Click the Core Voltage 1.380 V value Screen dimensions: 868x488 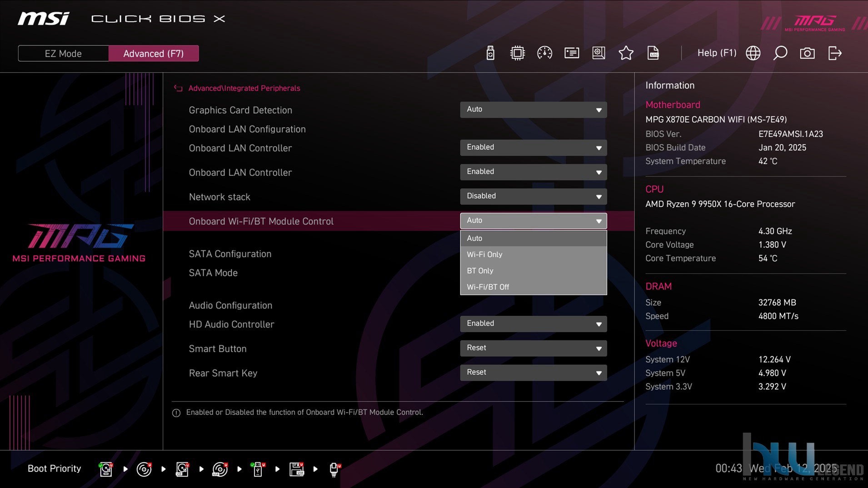(x=772, y=245)
